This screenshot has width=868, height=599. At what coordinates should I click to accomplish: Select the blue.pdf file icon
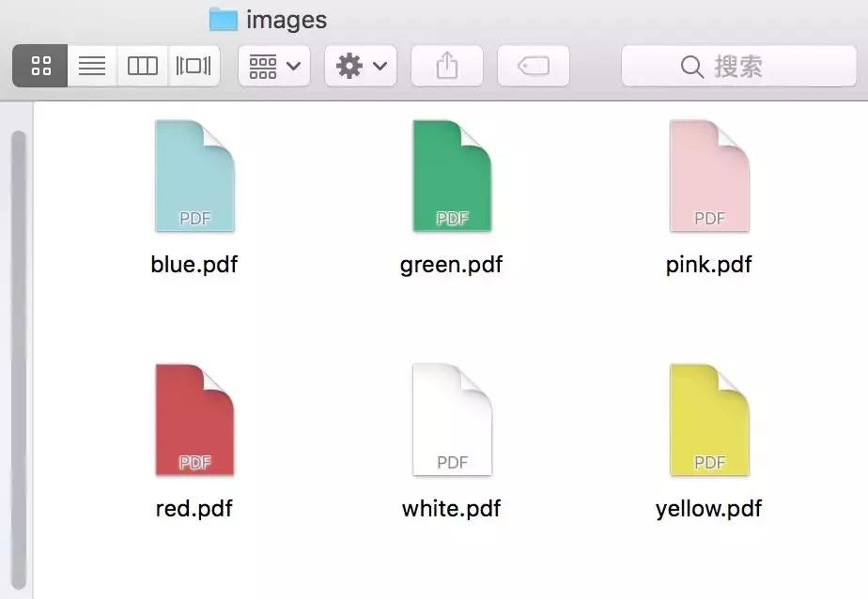[x=194, y=177]
